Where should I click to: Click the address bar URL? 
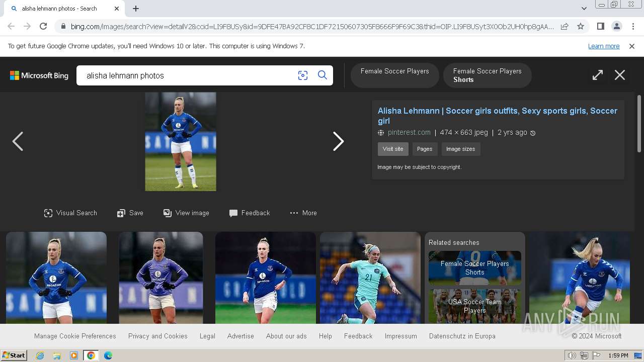(x=312, y=27)
